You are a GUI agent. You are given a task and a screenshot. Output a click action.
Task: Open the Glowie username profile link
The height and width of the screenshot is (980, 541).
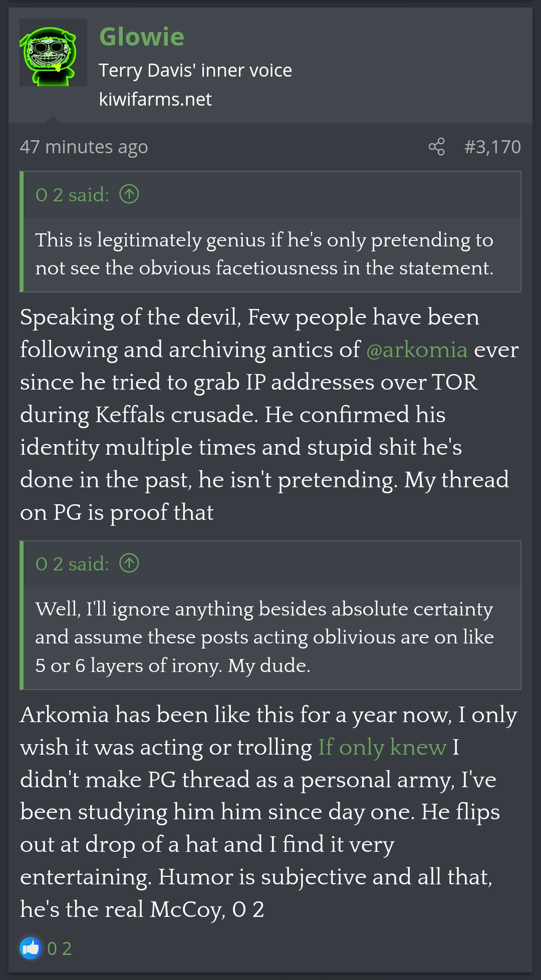(142, 37)
